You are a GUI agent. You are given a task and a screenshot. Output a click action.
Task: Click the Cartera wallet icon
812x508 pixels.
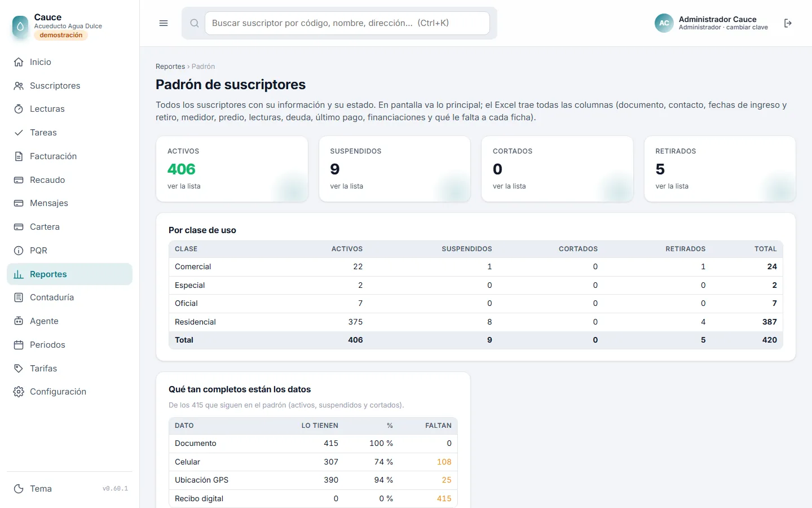point(19,227)
